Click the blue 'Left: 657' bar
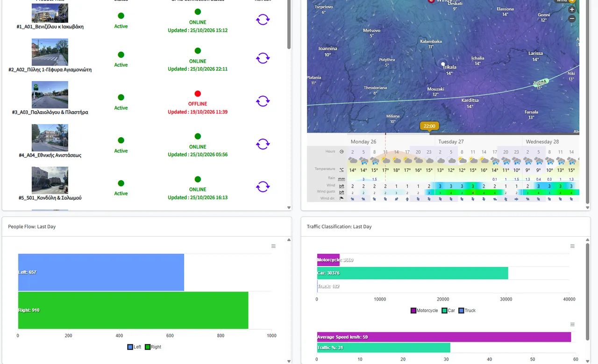The image size is (598, 364). coord(101,272)
